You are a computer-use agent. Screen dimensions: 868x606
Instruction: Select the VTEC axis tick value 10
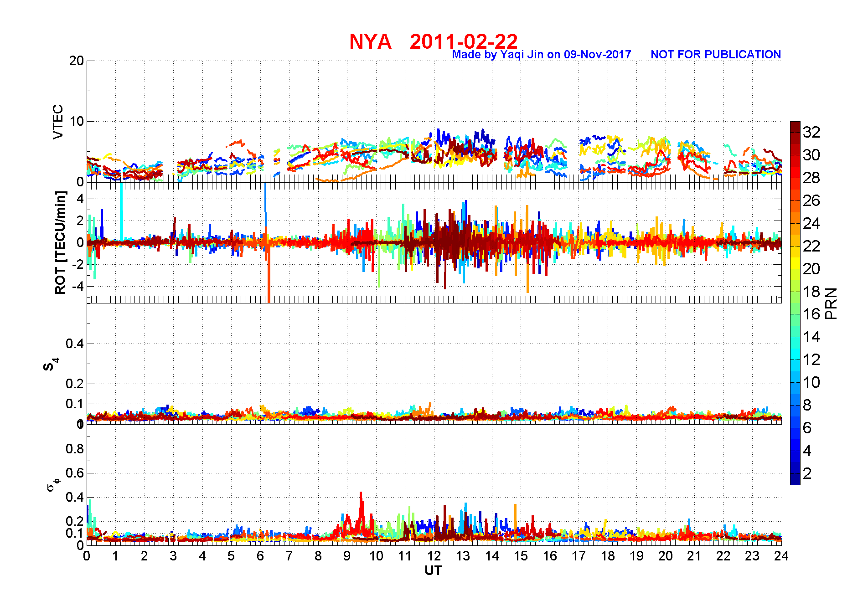click(x=77, y=121)
